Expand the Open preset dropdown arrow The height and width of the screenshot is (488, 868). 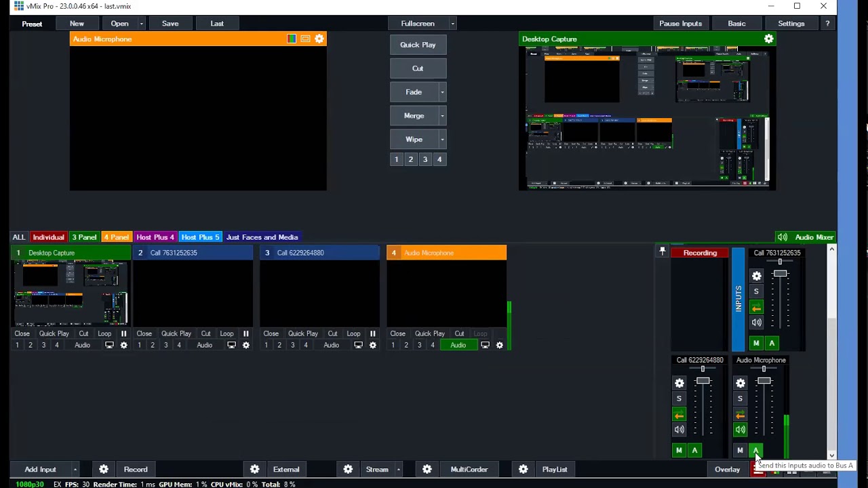(x=141, y=24)
